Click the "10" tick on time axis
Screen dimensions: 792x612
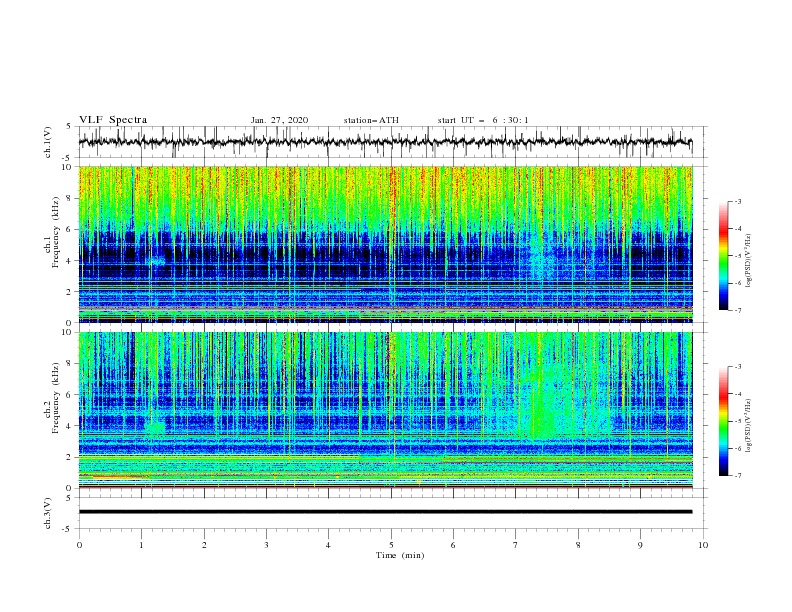pyautogui.click(x=703, y=545)
